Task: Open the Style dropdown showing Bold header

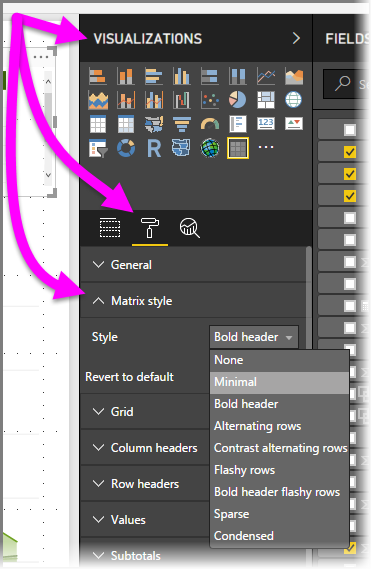Action: (254, 337)
